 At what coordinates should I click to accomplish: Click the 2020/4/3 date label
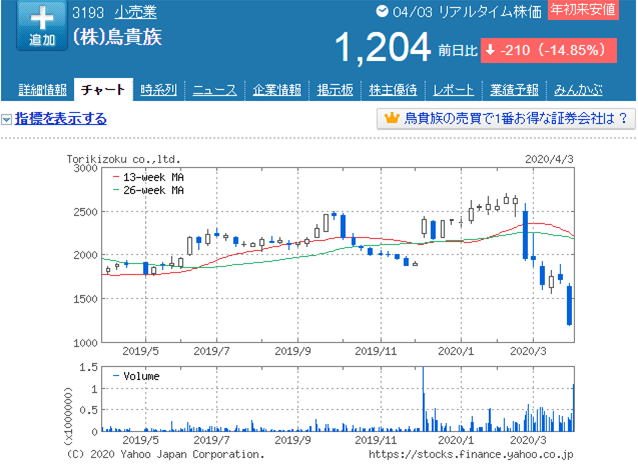tap(549, 159)
